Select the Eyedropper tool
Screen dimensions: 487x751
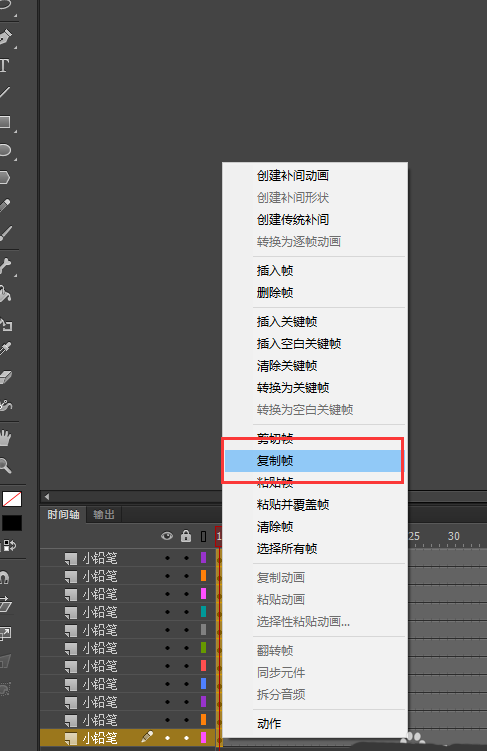coord(5,349)
